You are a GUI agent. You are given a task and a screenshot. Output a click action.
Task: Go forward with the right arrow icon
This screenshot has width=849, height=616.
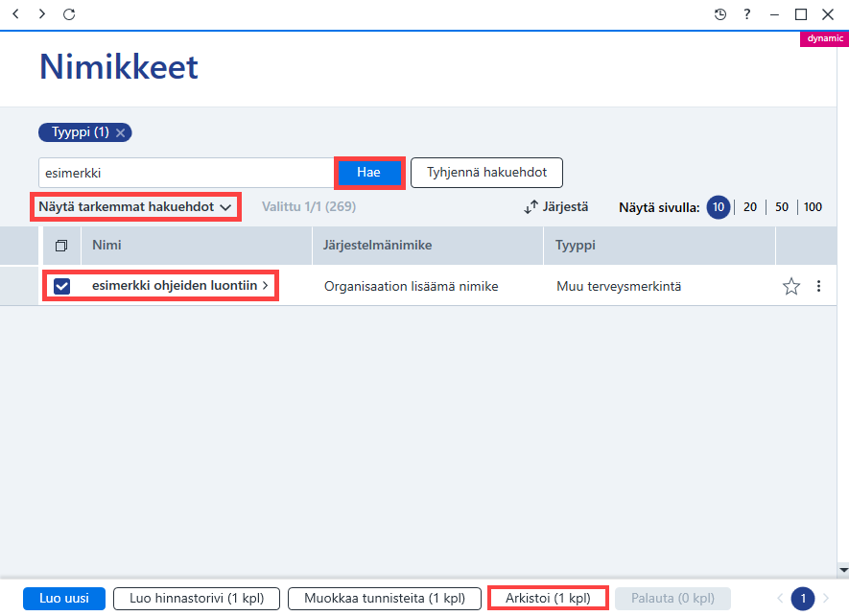coord(41,14)
